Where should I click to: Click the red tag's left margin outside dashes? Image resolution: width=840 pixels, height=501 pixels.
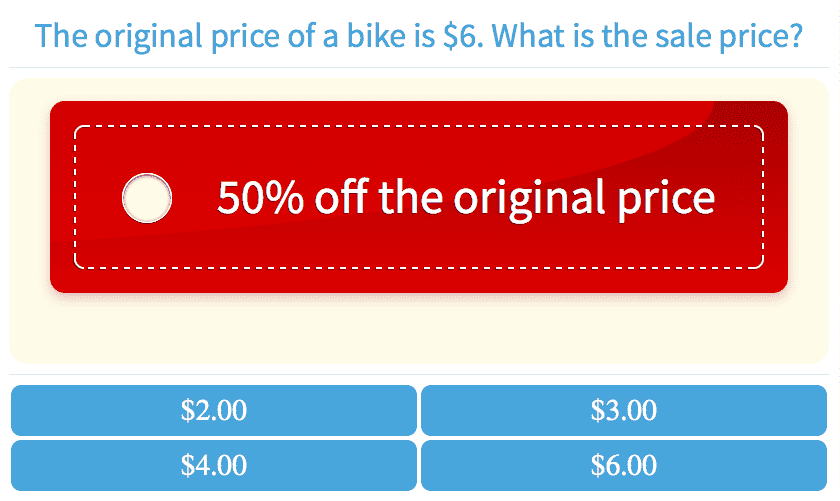pyautogui.click(x=62, y=198)
